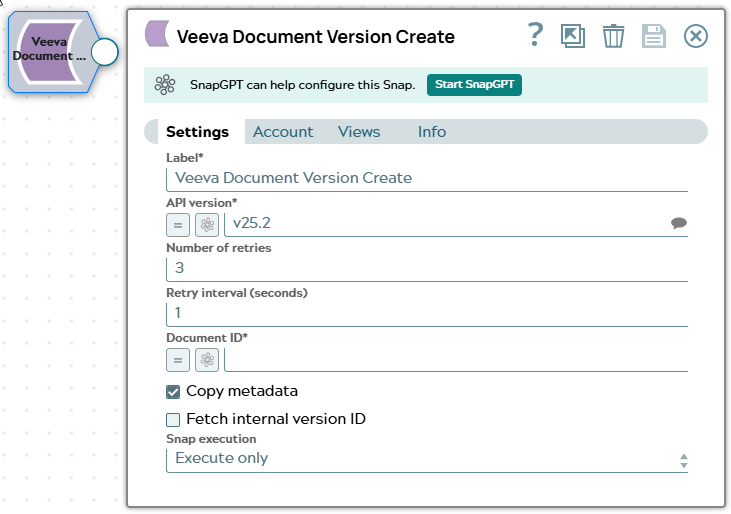Click the pop-out dialog icon
This screenshot has width=731, height=514.
click(573, 36)
